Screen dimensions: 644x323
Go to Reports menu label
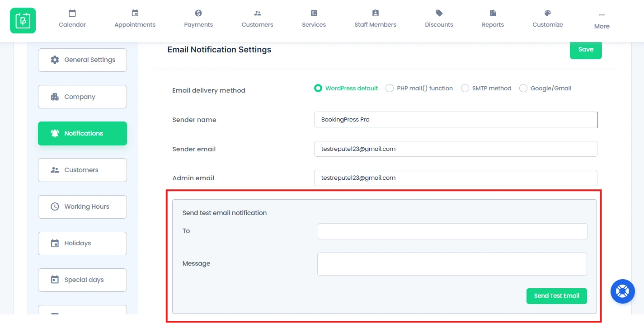pos(493,24)
